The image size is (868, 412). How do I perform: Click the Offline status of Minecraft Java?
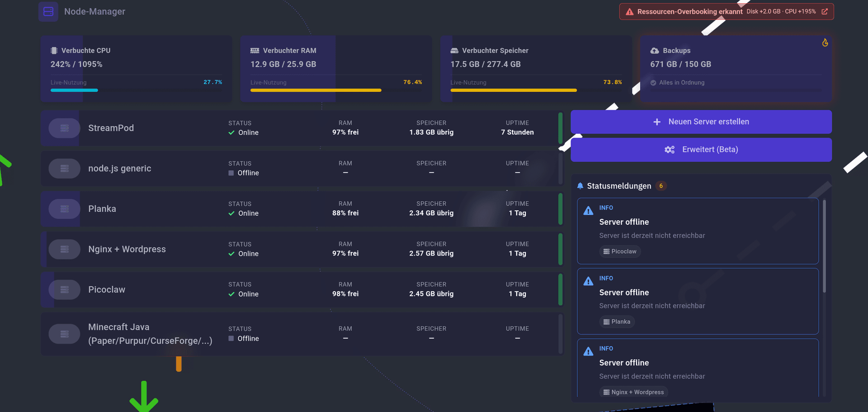244,339
